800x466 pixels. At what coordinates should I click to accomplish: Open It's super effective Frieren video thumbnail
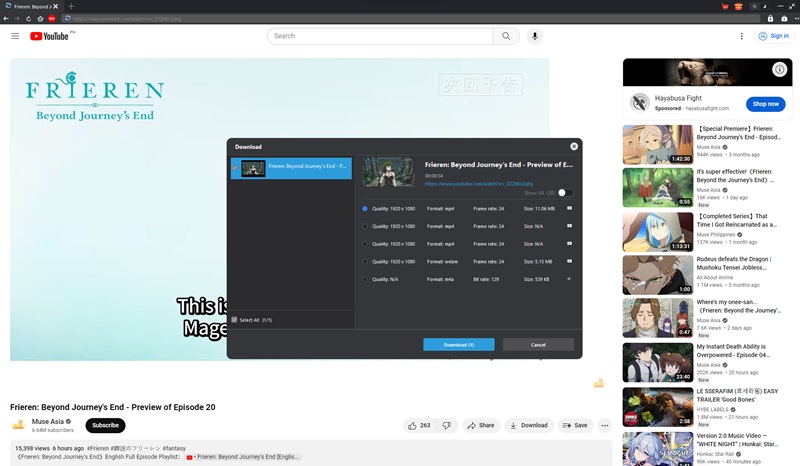(x=658, y=187)
